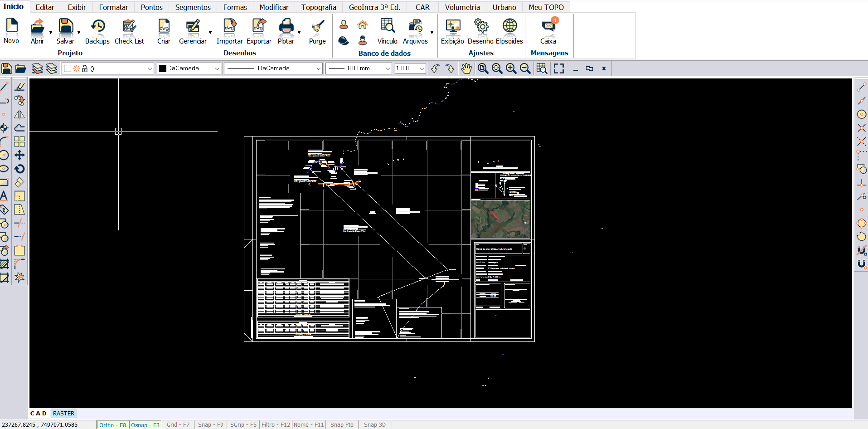
Task: Click the Purge drawing icon
Action: [317, 31]
